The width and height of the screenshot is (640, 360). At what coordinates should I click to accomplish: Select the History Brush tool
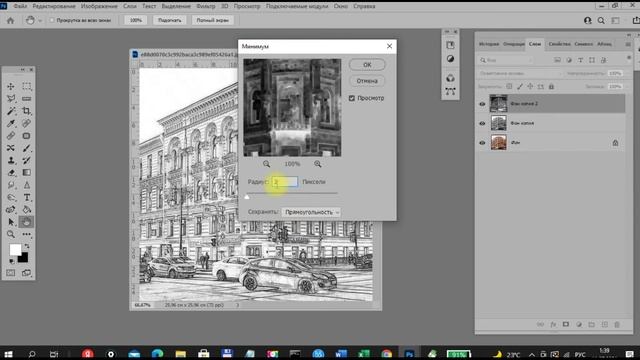[27, 160]
